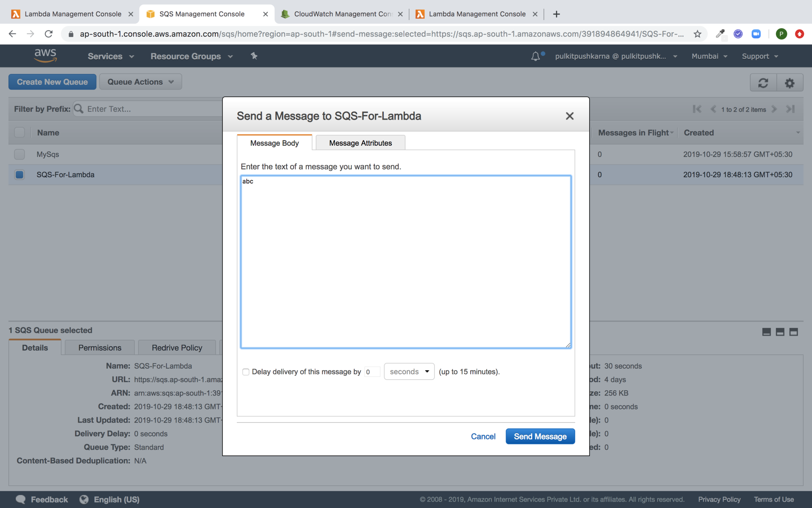Viewport: 812px width, 508px height.
Task: Uncheck the SQS-For-Lambda queue checkbox
Action: point(20,175)
